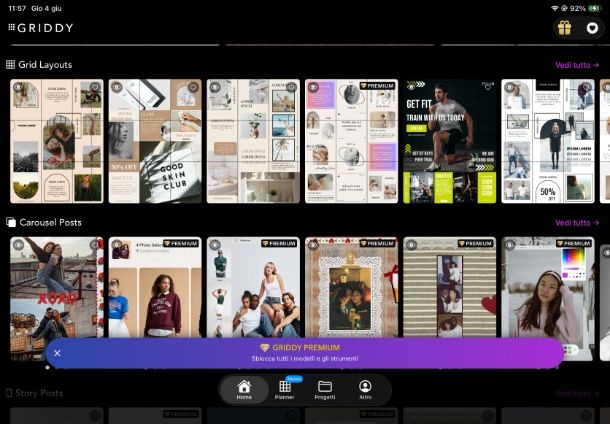Open the Get Fit grid template

[x=450, y=141]
